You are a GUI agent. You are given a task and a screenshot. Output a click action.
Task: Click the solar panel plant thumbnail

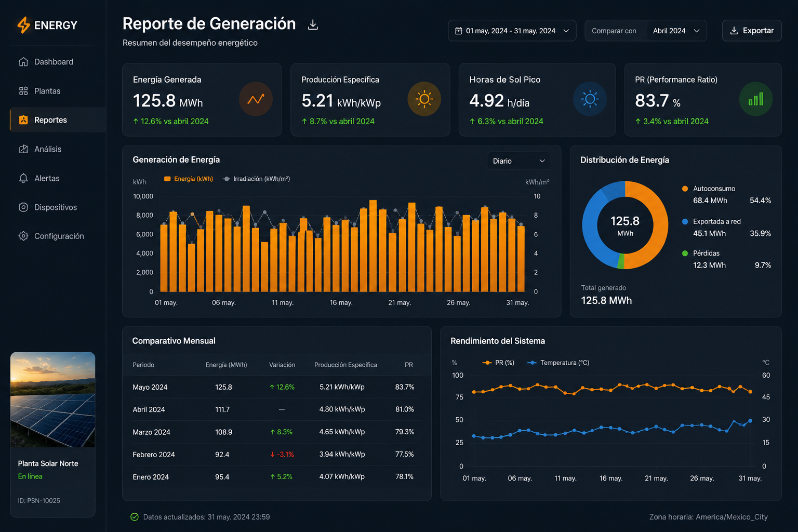point(52,400)
